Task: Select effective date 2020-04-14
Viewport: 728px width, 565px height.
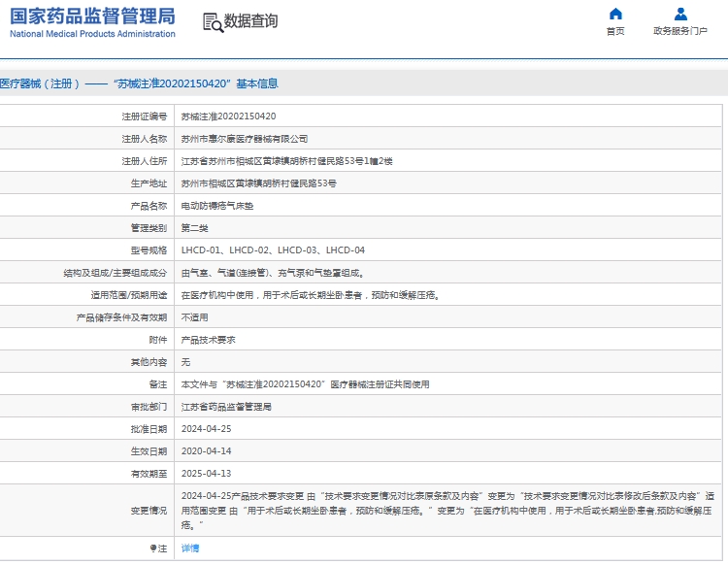Action: (206, 451)
